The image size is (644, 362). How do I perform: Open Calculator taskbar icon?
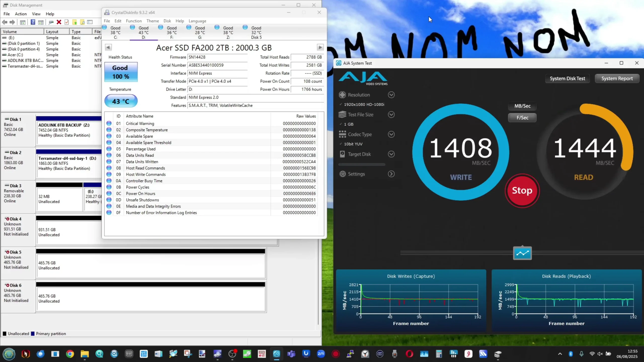tap(439, 354)
